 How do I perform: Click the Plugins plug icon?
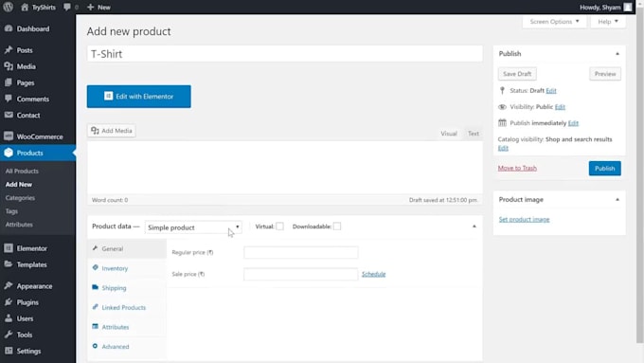[9, 301]
